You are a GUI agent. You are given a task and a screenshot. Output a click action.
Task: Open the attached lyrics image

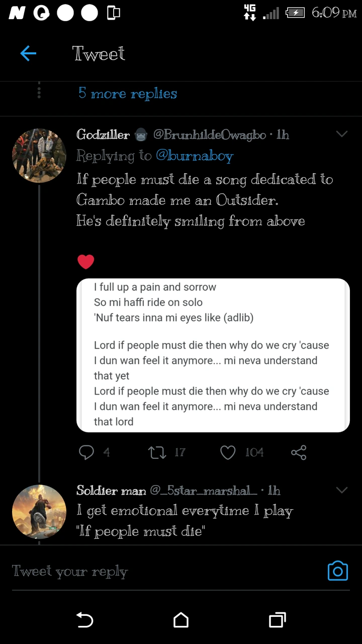point(213,355)
